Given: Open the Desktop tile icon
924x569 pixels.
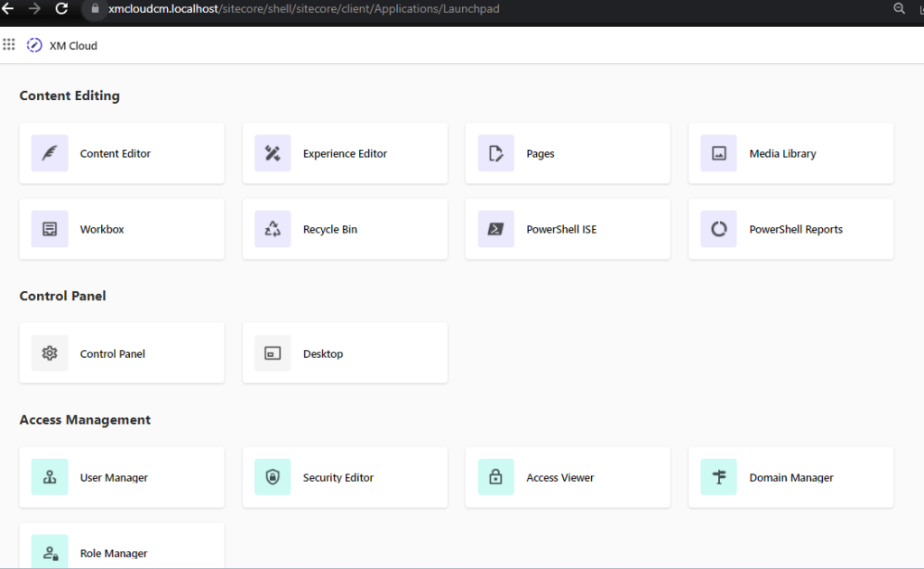Looking at the screenshot, I should 273,353.
